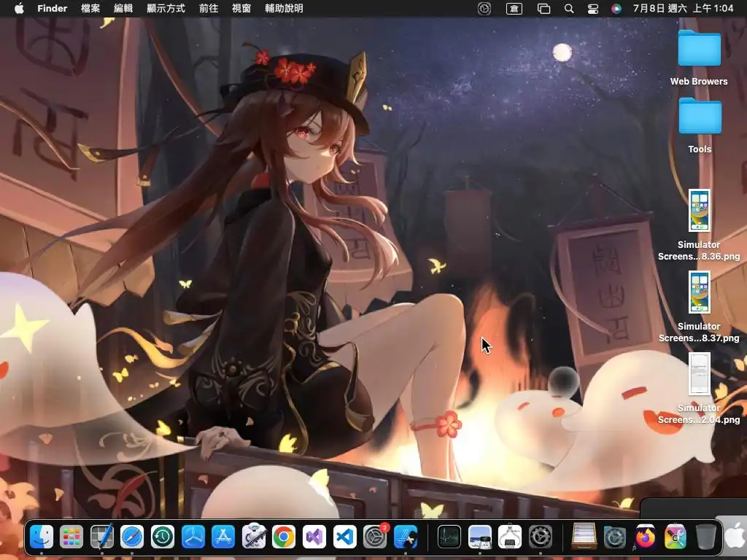Open the 倉 input method menu
This screenshot has width=747, height=560.
click(x=514, y=8)
